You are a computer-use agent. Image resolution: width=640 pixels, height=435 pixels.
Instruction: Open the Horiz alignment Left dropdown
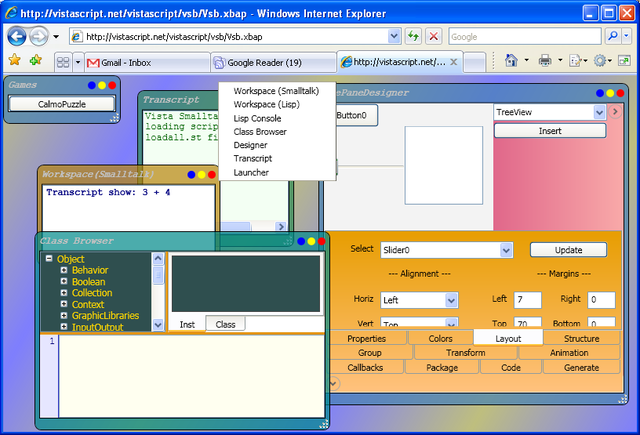tap(451, 300)
